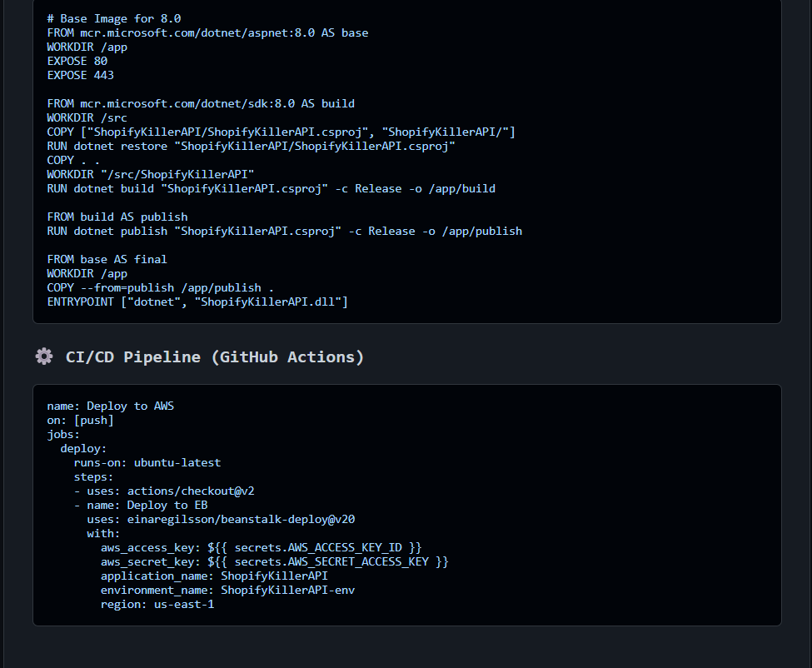The height and width of the screenshot is (668, 812).
Task: Click the 'RUN dotnet build' line
Action: pos(271,188)
